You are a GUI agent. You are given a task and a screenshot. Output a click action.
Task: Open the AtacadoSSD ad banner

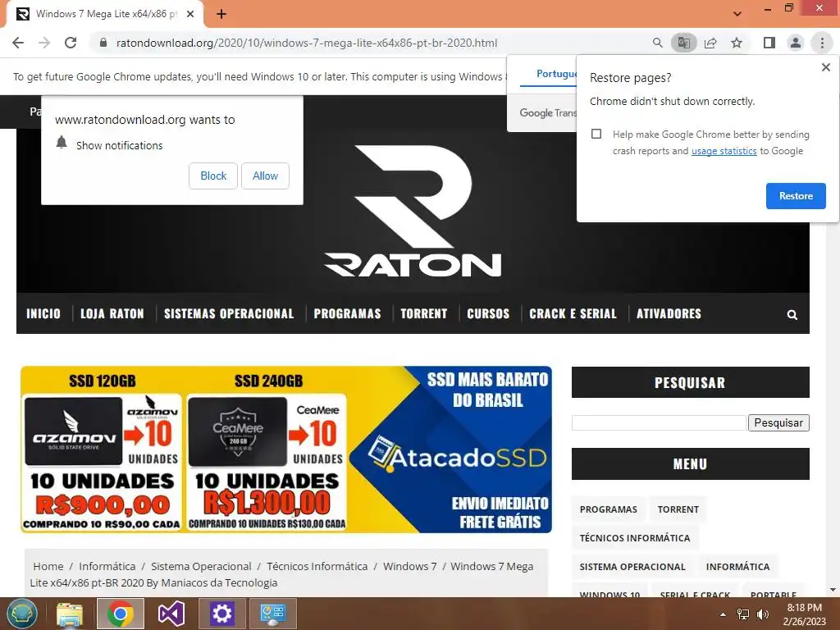pos(286,450)
